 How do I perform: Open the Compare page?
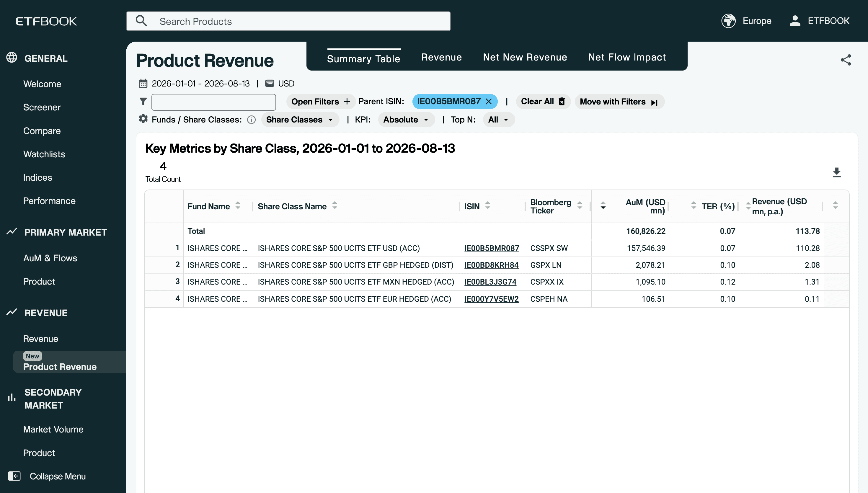[x=42, y=131]
